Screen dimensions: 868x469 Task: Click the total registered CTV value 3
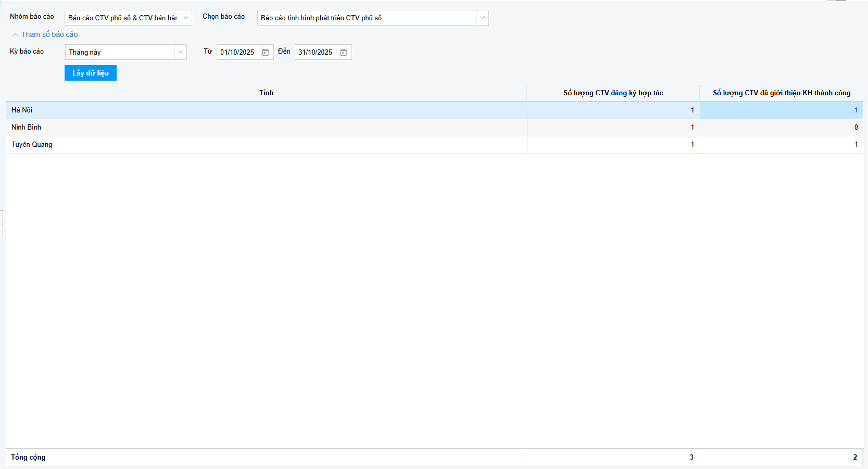tap(691, 457)
